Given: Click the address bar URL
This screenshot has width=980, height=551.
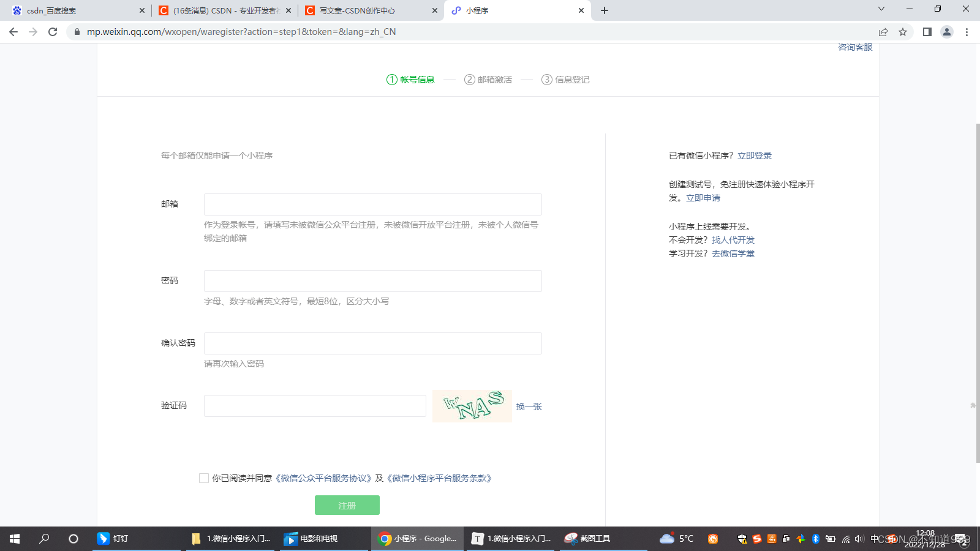Looking at the screenshot, I should [241, 32].
